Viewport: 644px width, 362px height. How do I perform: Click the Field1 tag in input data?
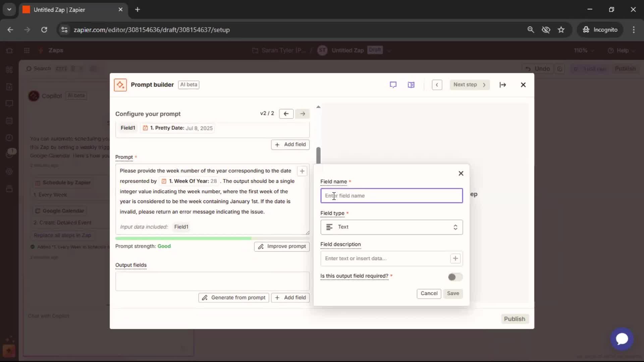pyautogui.click(x=128, y=128)
